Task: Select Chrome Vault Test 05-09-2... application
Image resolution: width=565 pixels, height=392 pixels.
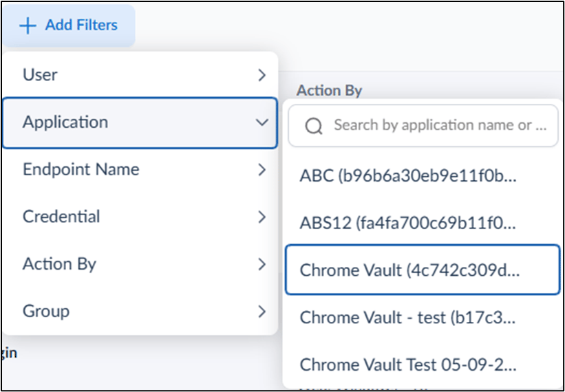Action: tap(423, 364)
